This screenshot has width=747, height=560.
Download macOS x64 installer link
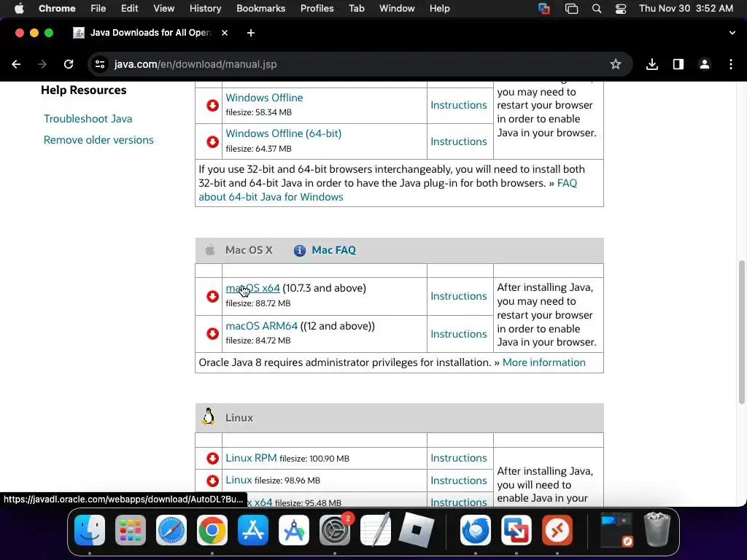pyautogui.click(x=252, y=288)
